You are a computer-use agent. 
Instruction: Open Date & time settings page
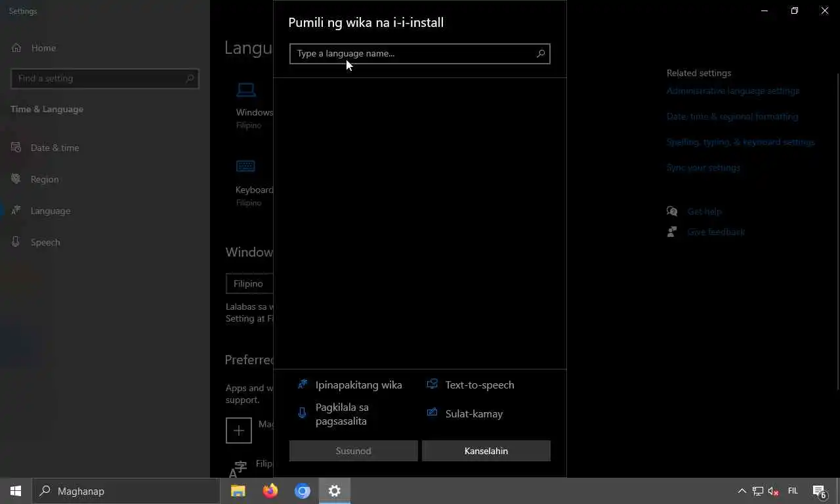[x=105, y=148]
